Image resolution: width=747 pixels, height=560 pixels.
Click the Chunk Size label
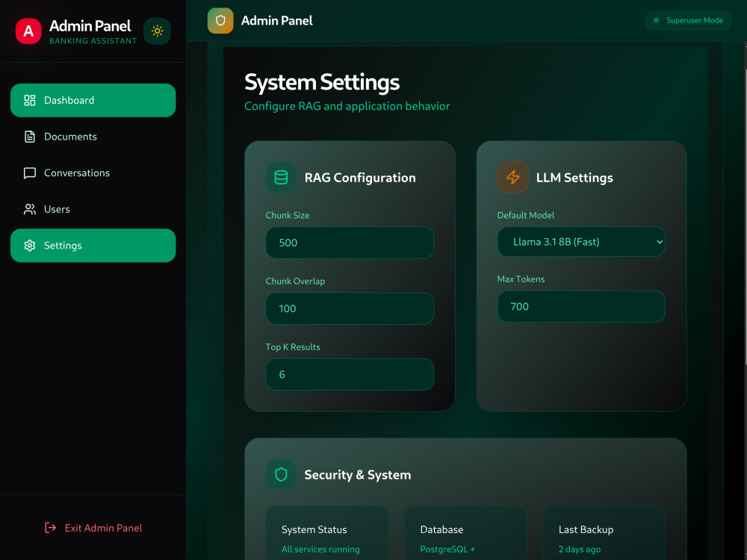point(288,215)
